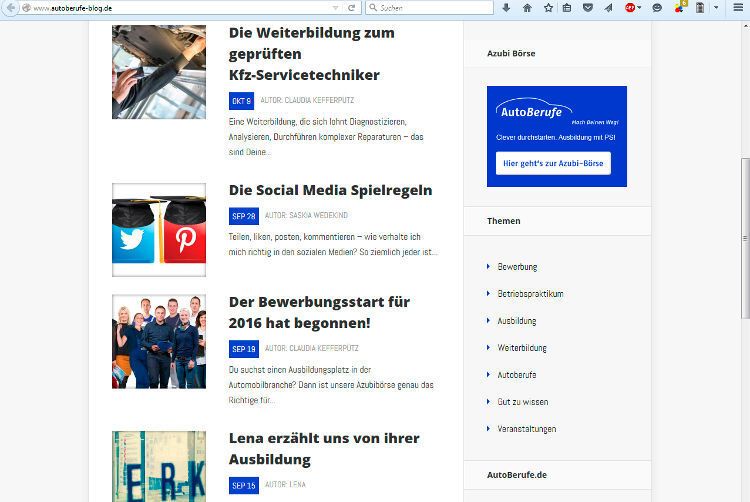Open the Adblock Plus dropdown arrow
Viewport: 750px width, 502px height.
tap(639, 8)
